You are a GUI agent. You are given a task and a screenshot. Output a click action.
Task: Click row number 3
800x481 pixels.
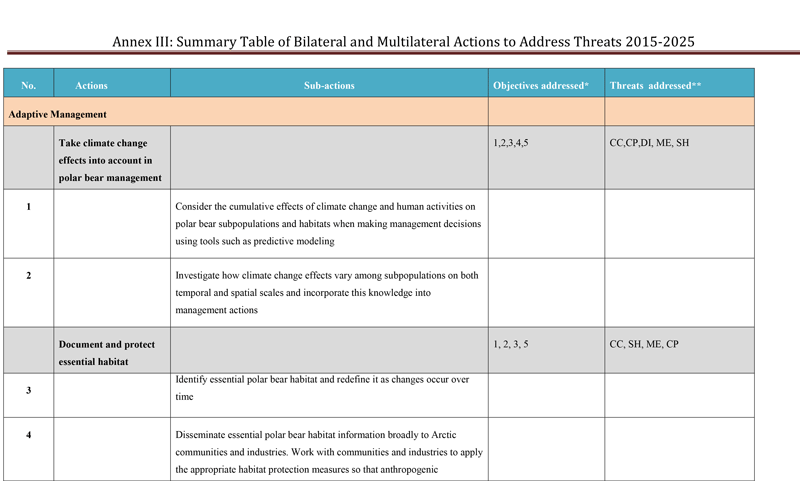pyautogui.click(x=29, y=390)
